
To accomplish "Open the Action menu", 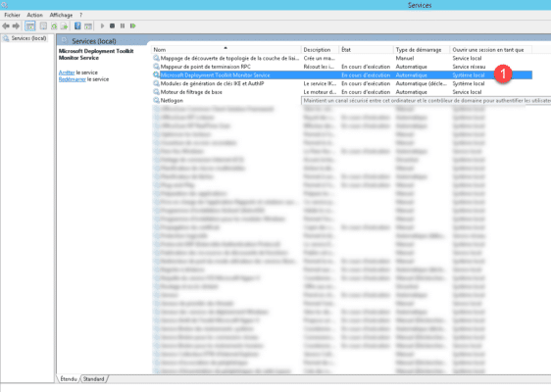I will [34, 15].
